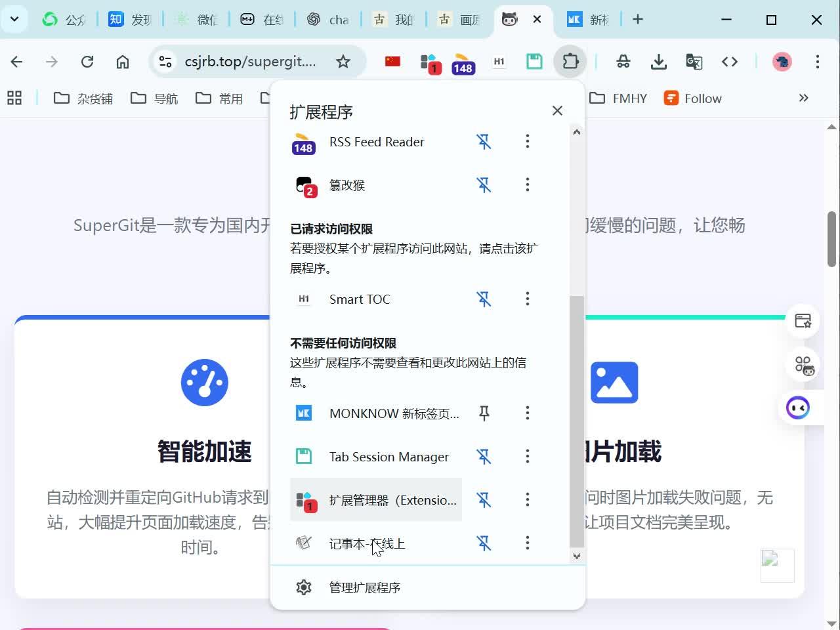Pin 扩展管理器 (Extension Manager) extension
The image size is (840, 630).
click(484, 500)
